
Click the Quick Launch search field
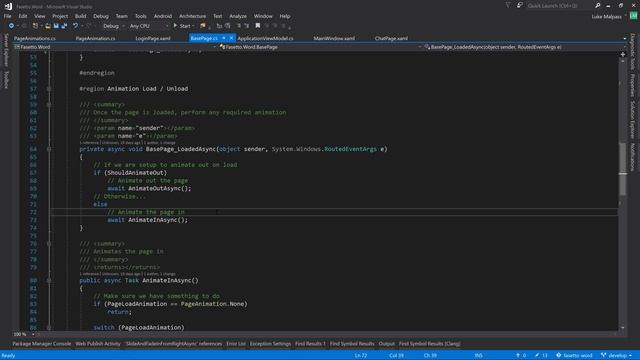(559, 6)
